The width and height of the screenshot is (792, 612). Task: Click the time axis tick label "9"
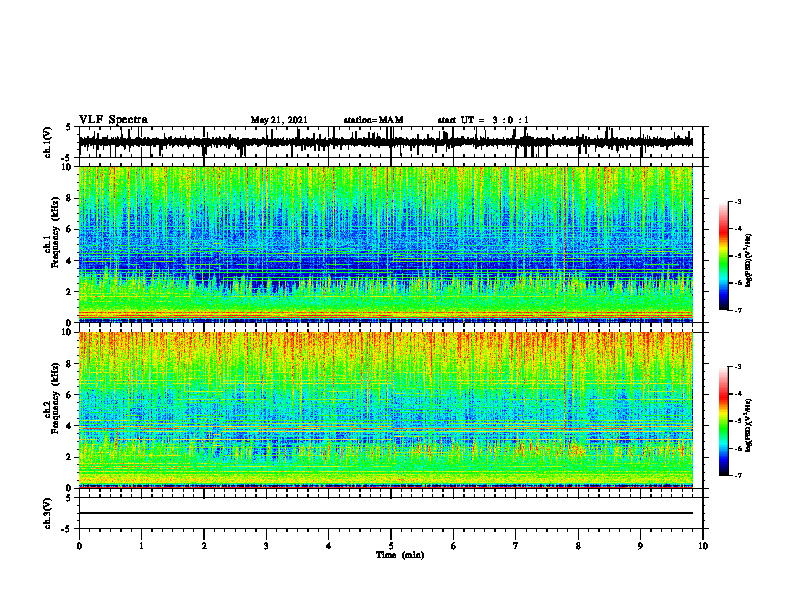click(x=640, y=546)
